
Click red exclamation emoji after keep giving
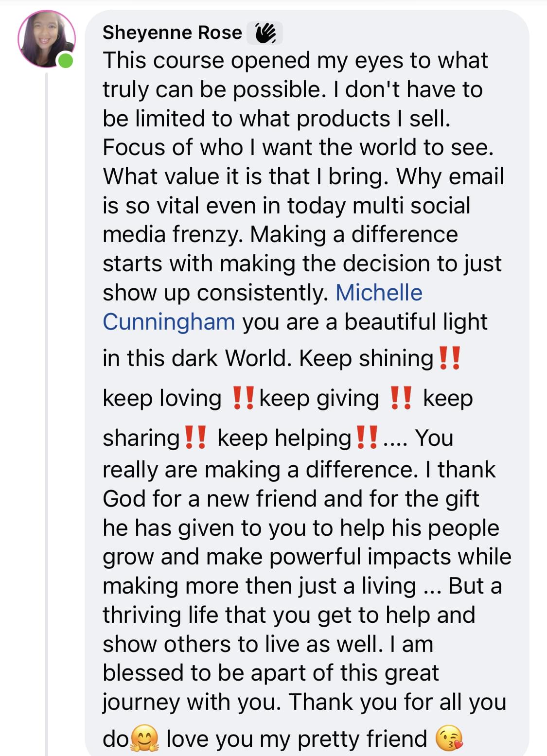(x=401, y=398)
